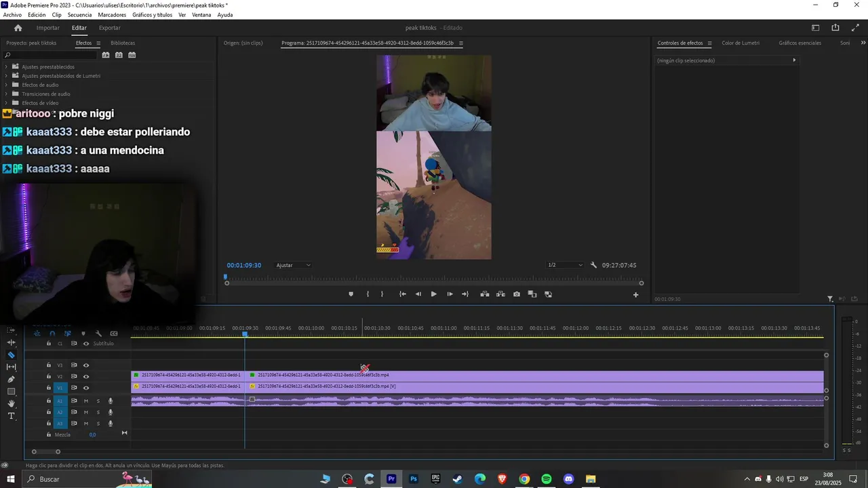Switch to Color de Lumetri tab

click(x=741, y=43)
